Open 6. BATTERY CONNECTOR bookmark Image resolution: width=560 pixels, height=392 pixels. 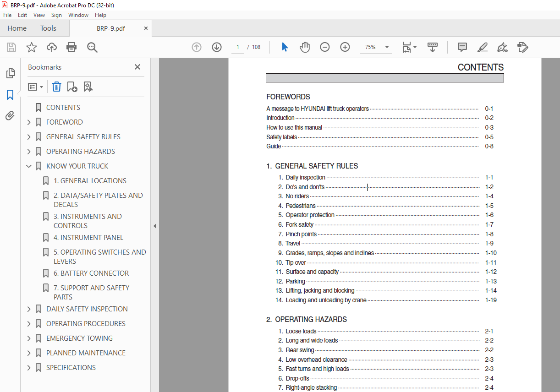tap(91, 273)
